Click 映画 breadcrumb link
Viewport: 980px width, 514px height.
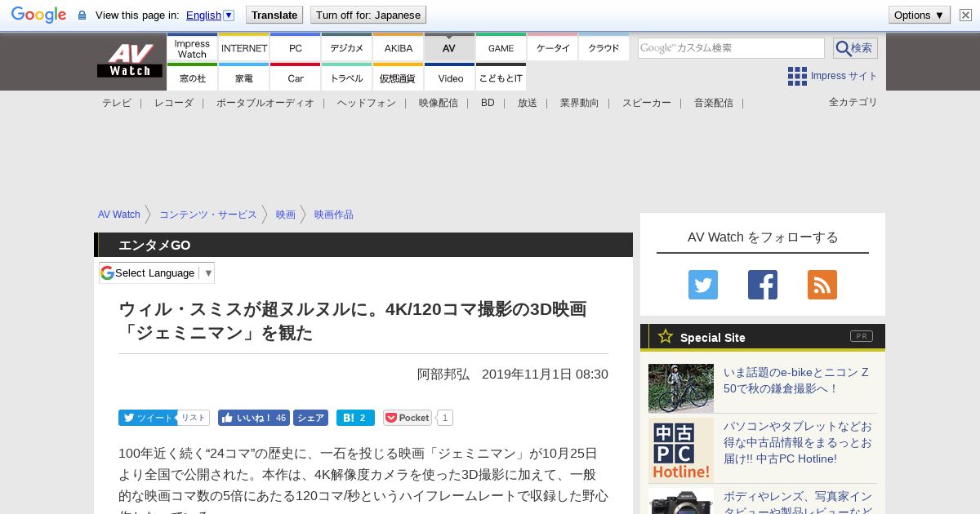[286, 215]
